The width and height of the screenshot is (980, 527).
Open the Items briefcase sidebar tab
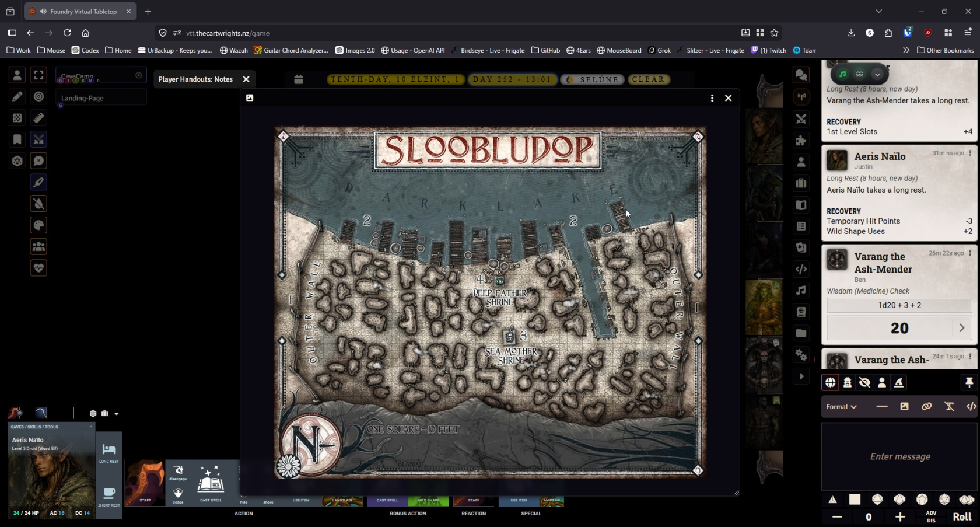tap(801, 183)
